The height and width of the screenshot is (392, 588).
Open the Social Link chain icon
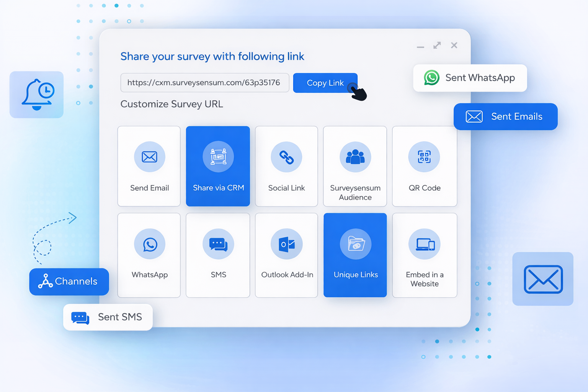(286, 157)
